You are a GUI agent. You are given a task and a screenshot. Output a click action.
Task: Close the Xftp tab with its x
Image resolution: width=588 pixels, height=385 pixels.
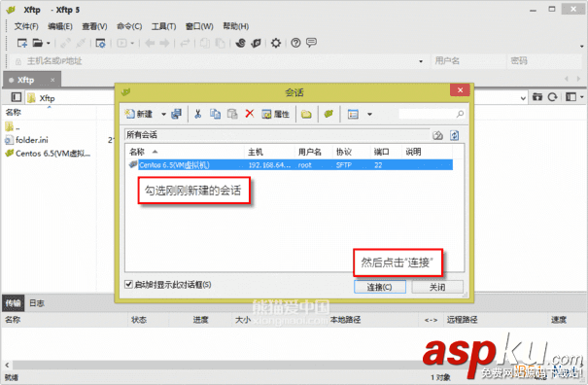coord(52,80)
